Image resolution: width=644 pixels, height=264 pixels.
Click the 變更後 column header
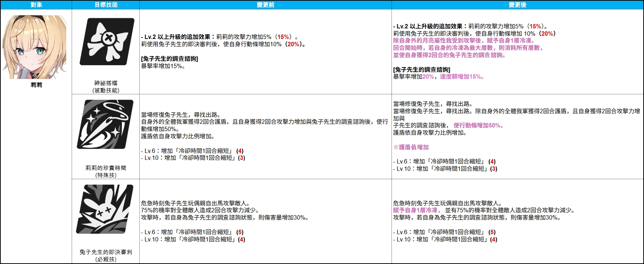coord(517,5)
